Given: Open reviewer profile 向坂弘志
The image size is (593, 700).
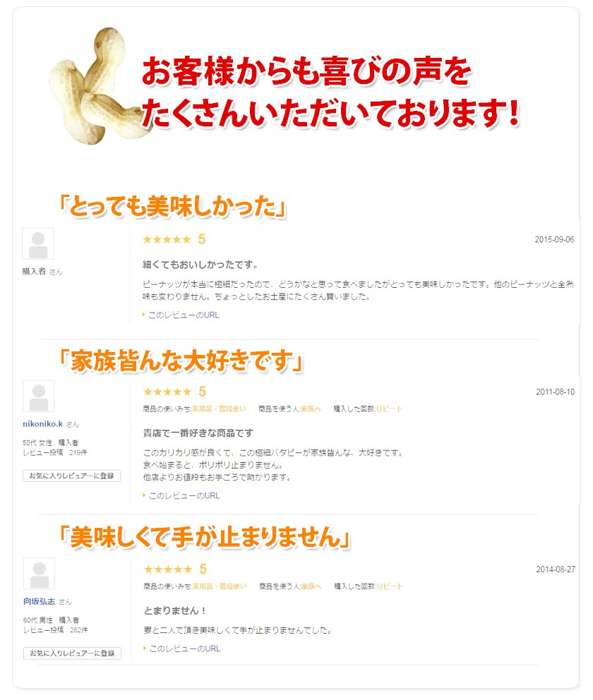Looking at the screenshot, I should [x=40, y=601].
